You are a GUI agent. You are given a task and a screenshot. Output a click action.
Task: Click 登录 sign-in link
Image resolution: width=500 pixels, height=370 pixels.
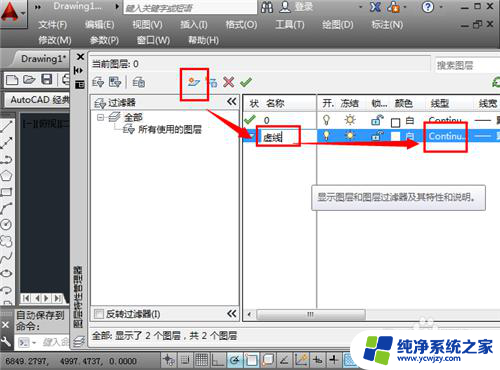pos(304,7)
